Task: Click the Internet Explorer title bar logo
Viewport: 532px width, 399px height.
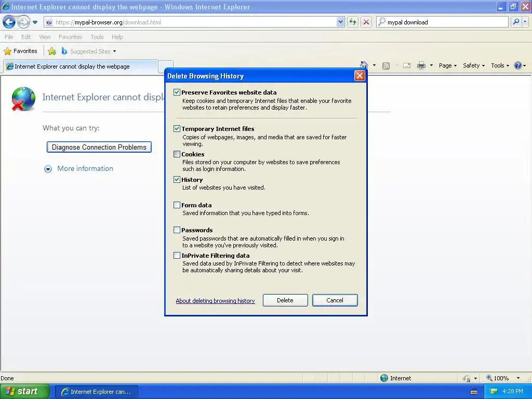Action: click(x=6, y=6)
